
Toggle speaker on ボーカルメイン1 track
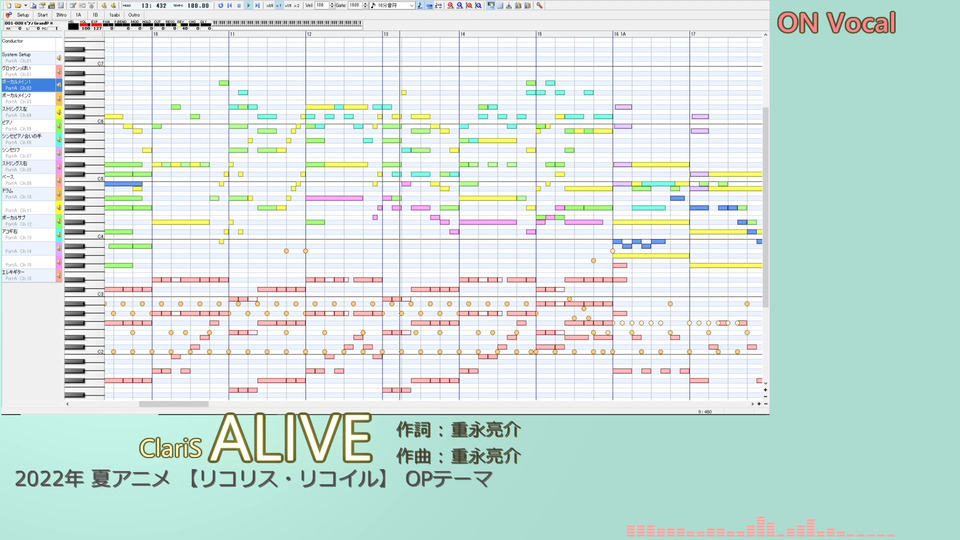[59, 84]
